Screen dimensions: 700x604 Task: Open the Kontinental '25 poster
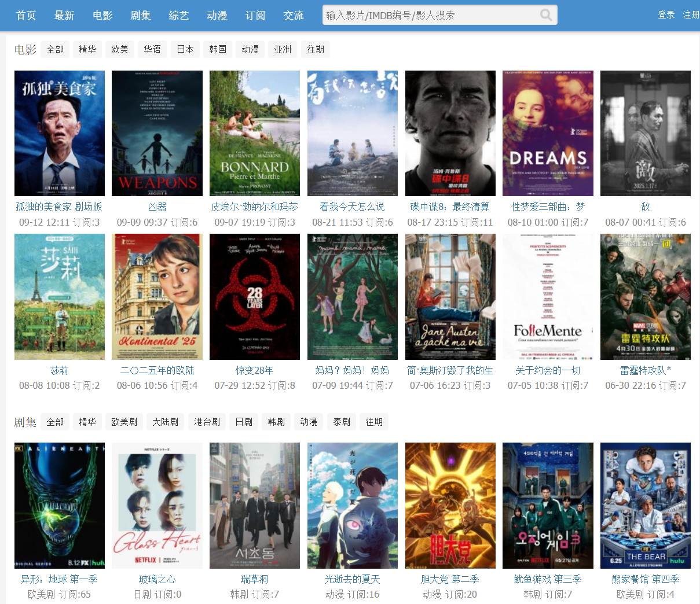tap(157, 297)
